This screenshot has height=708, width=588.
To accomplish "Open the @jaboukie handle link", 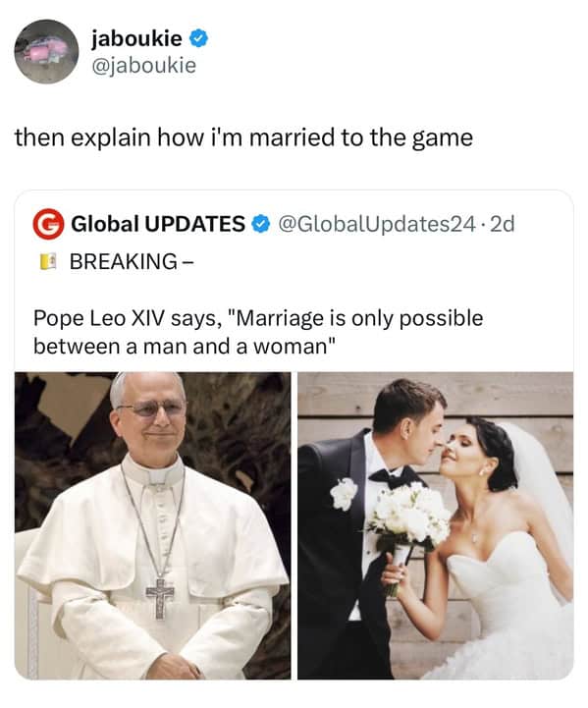I will point(144,66).
